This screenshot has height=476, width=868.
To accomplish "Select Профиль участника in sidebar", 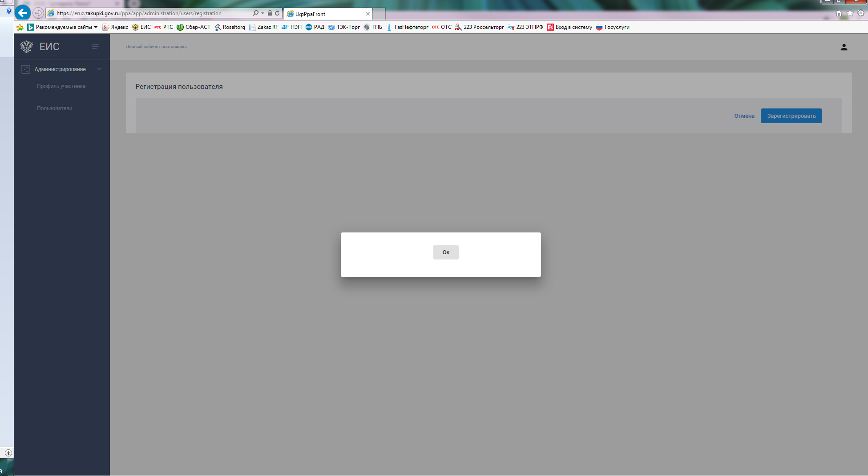I will click(61, 86).
